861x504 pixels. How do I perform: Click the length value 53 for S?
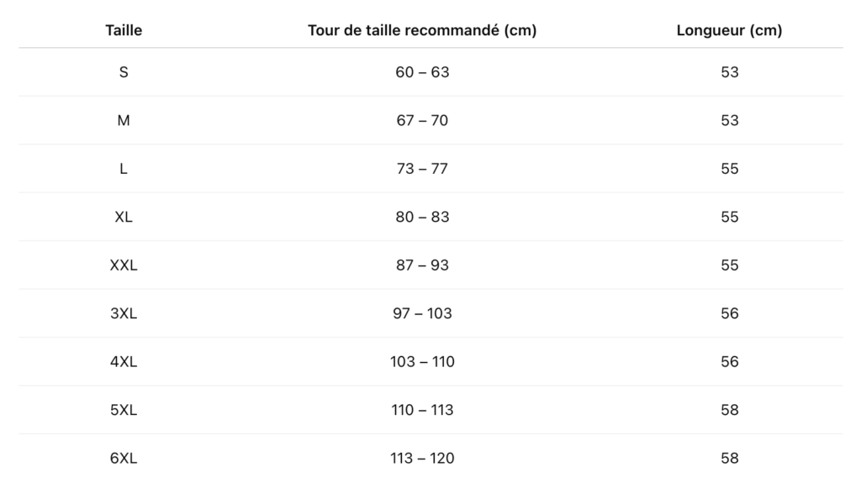(730, 72)
